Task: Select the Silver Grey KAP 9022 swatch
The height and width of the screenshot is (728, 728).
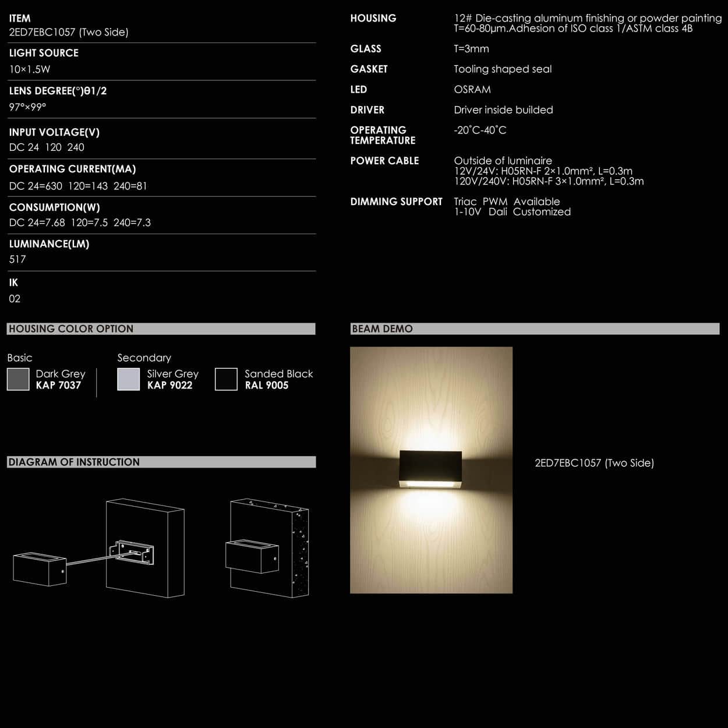Action: [128, 379]
